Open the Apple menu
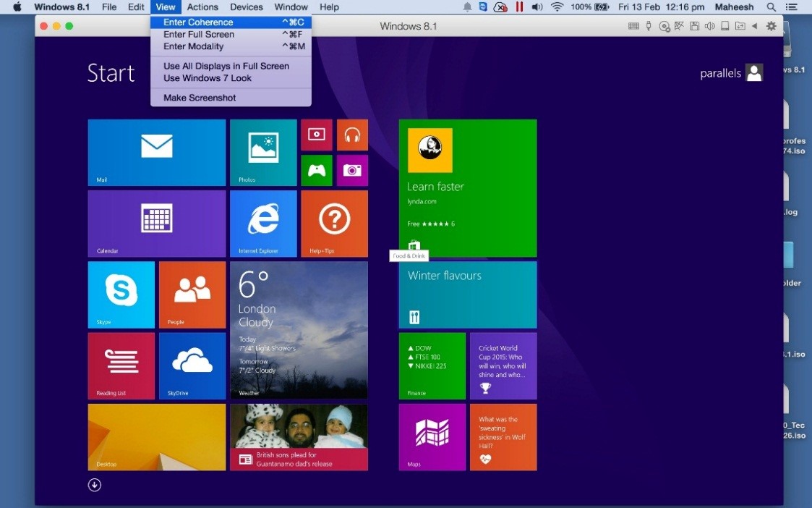The image size is (812, 508). pos(17,7)
